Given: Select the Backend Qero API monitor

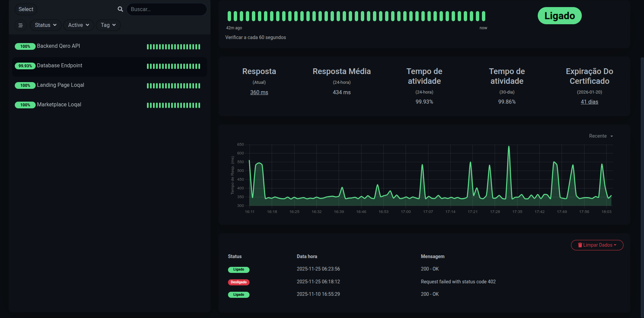Looking at the screenshot, I should click(109, 46).
